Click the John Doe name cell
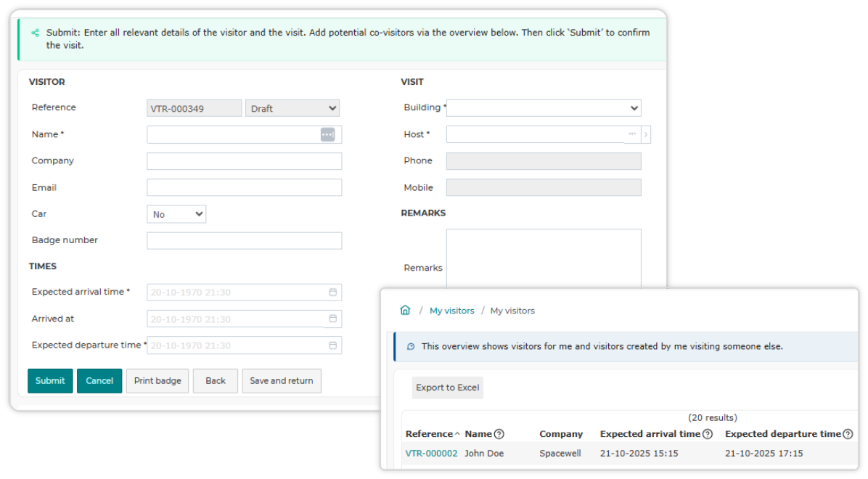 point(484,454)
